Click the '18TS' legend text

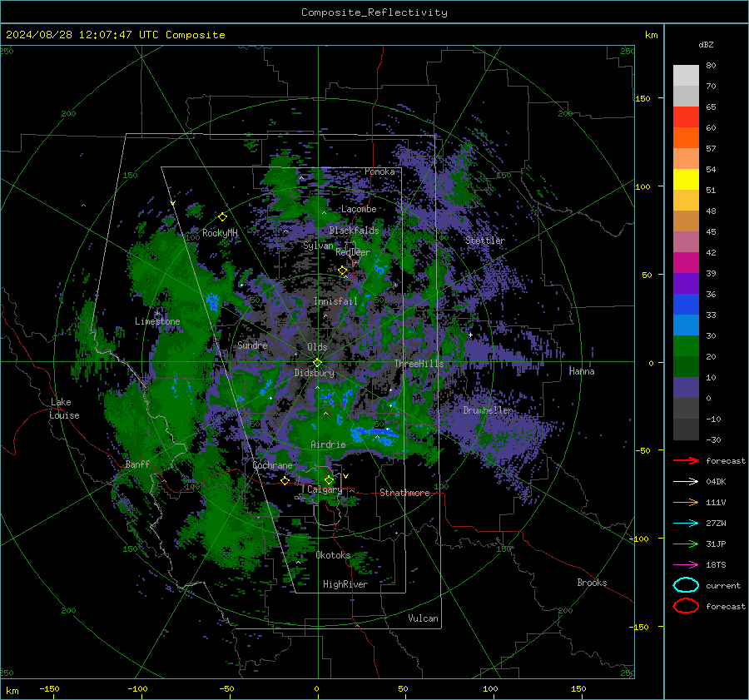coord(716,565)
